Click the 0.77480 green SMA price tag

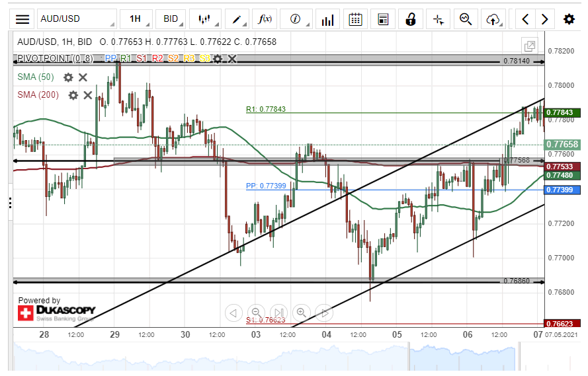[562, 175]
